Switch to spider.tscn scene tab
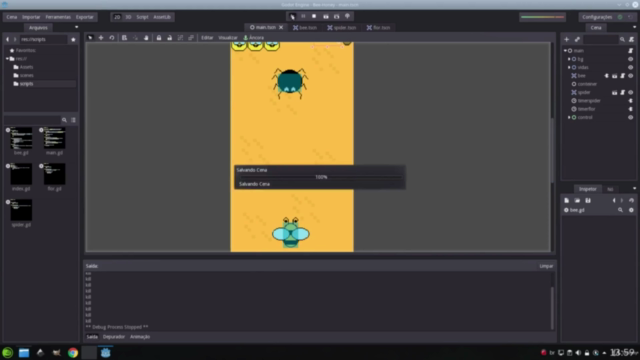Viewport: 640px width, 360px height. pos(342,28)
